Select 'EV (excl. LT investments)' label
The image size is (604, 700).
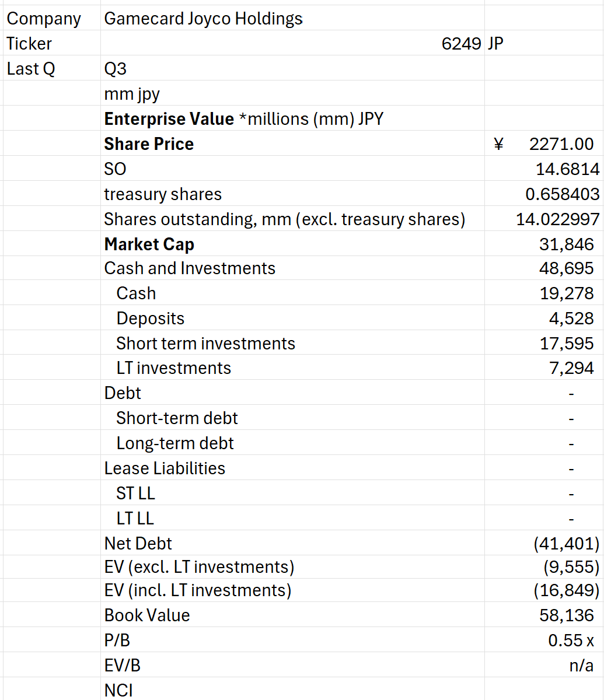(199, 566)
